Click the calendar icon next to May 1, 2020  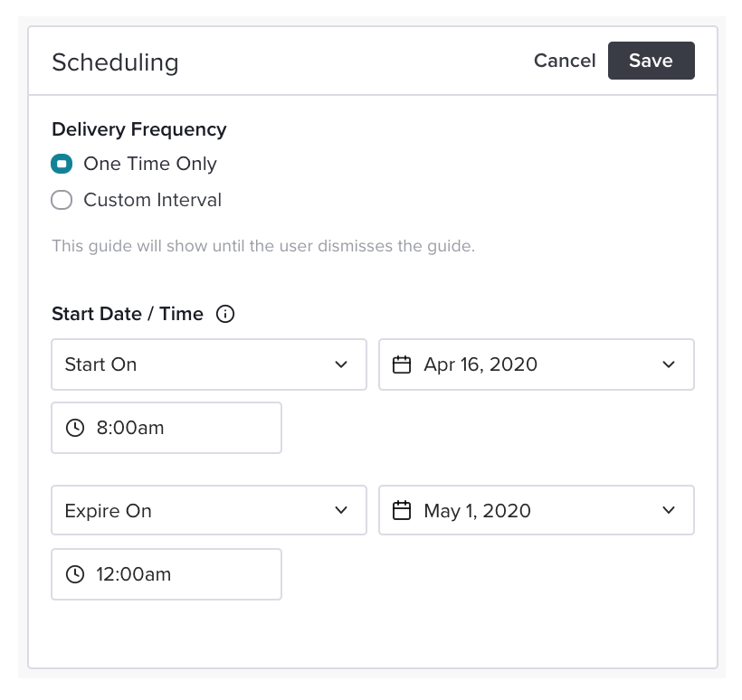(402, 510)
